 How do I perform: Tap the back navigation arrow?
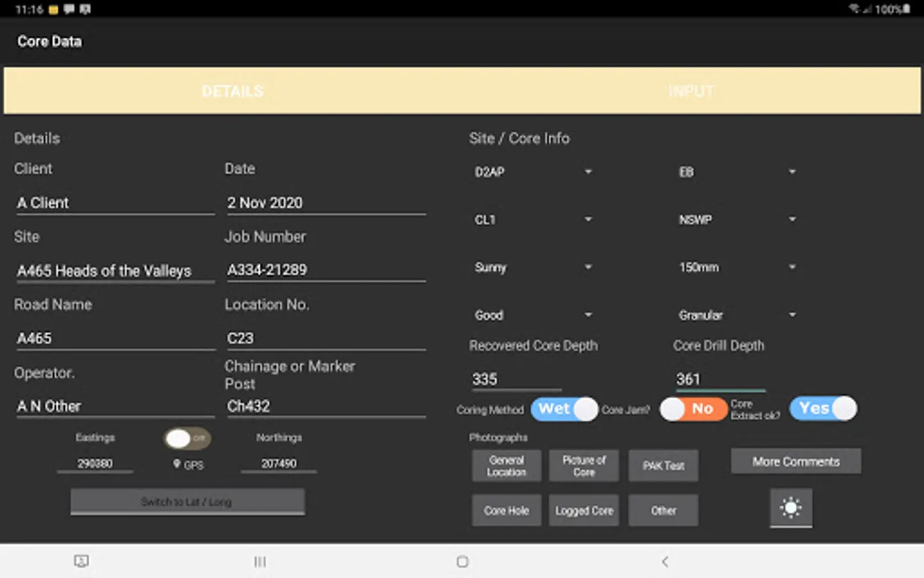click(x=665, y=562)
